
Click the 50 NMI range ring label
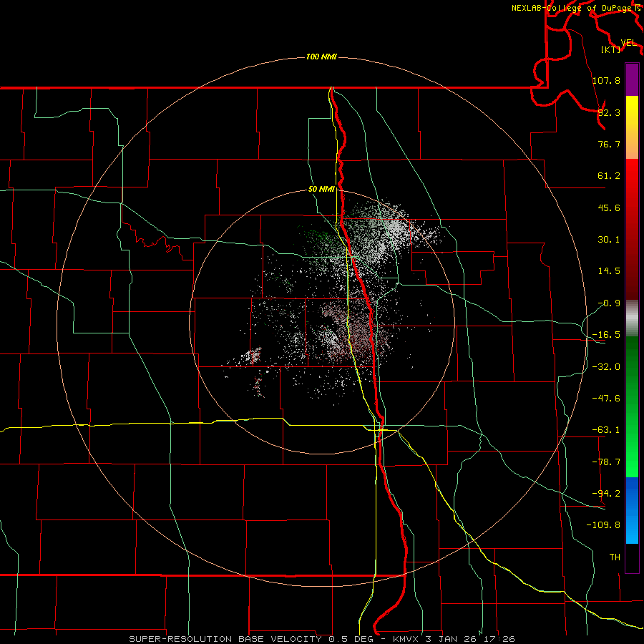pyautogui.click(x=321, y=190)
